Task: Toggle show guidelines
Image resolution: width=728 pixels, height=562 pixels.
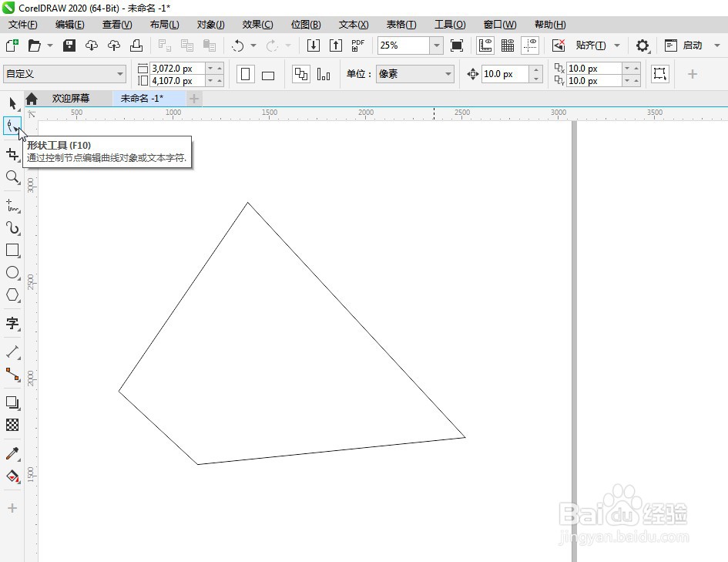Action: coord(530,45)
